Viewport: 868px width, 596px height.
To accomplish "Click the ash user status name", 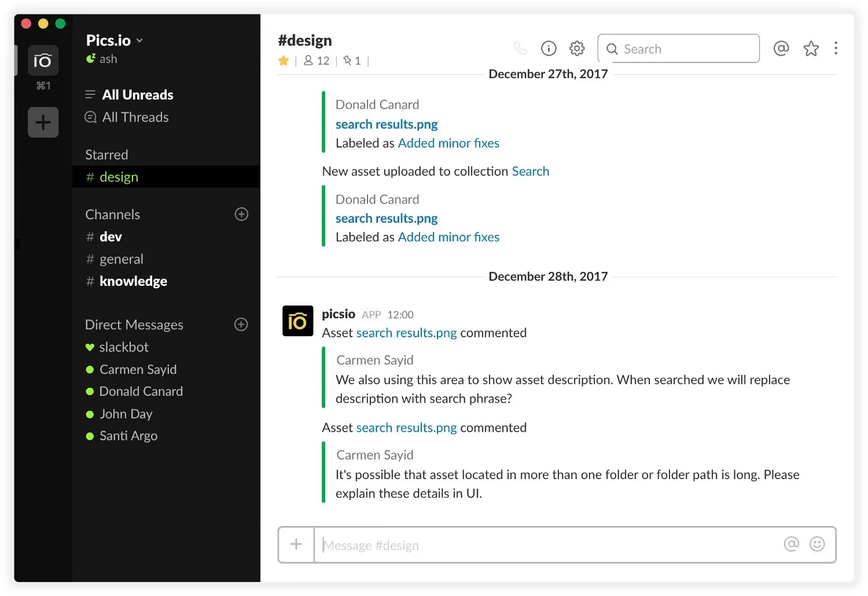I will pos(108,59).
